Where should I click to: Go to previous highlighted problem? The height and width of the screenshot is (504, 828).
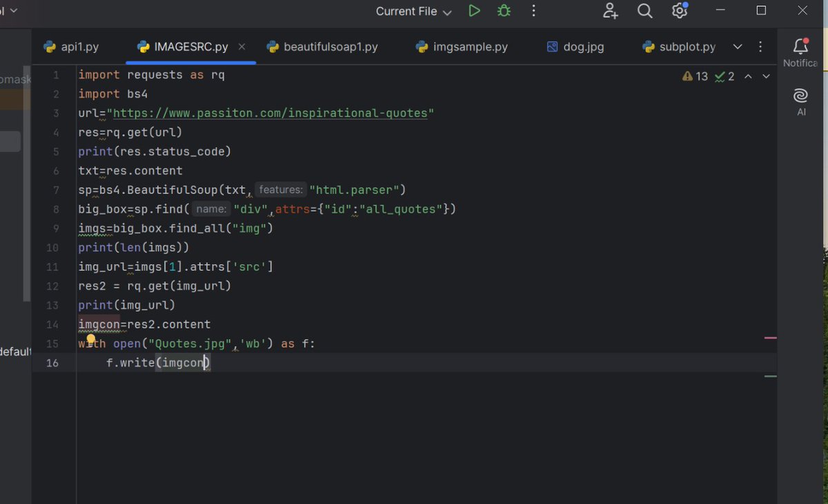[748, 77]
